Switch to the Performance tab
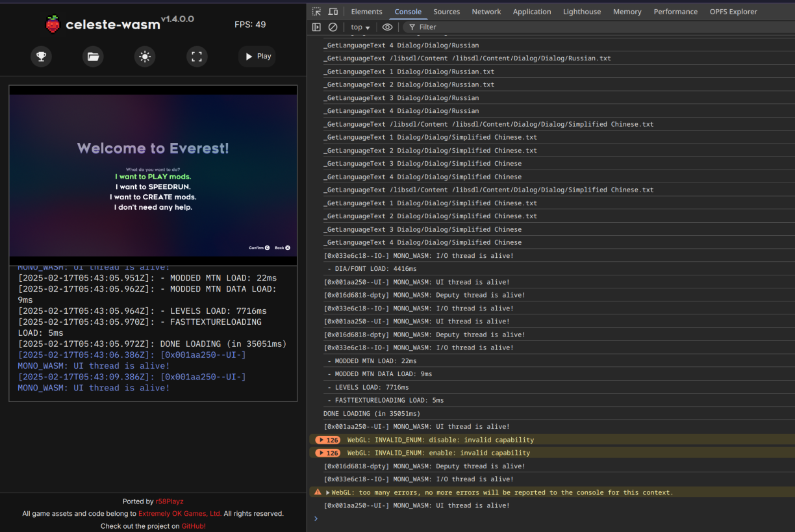 (675, 12)
